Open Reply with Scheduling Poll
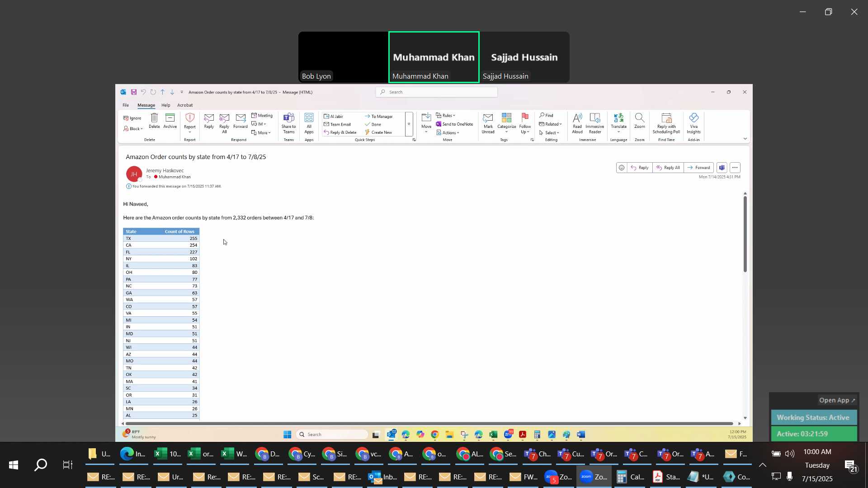 pyautogui.click(x=666, y=123)
